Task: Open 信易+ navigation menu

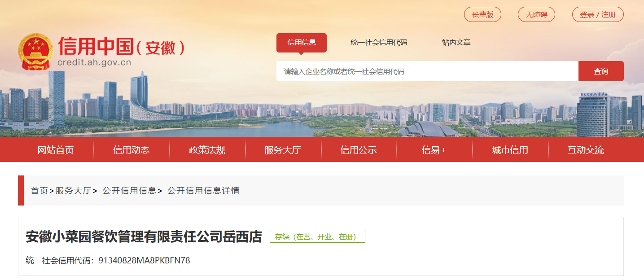Action: click(x=434, y=150)
